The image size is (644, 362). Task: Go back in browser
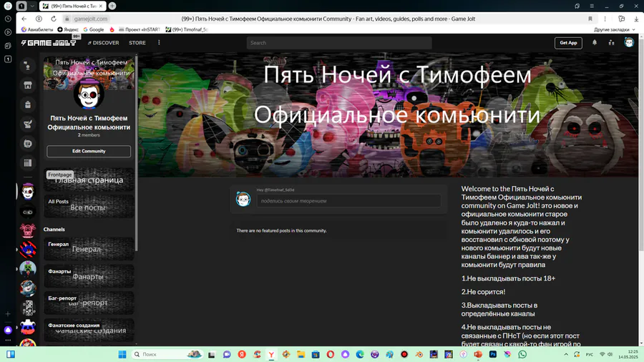24,19
